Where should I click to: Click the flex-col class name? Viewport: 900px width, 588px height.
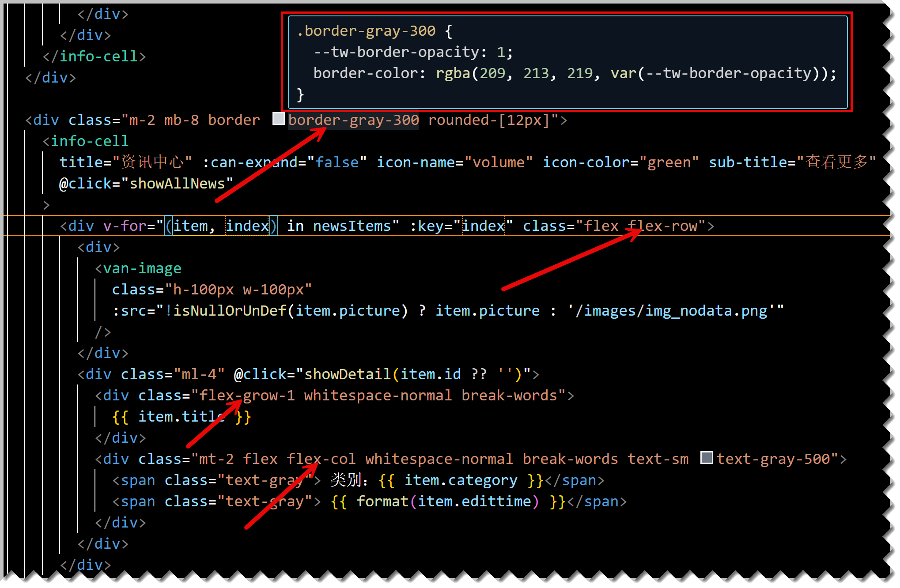pyautogui.click(x=321, y=459)
